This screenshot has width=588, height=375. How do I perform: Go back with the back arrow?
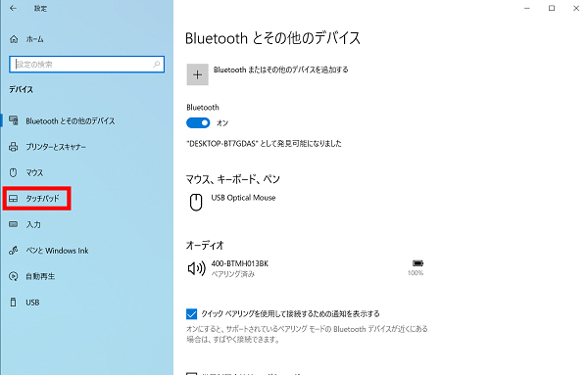[13, 8]
